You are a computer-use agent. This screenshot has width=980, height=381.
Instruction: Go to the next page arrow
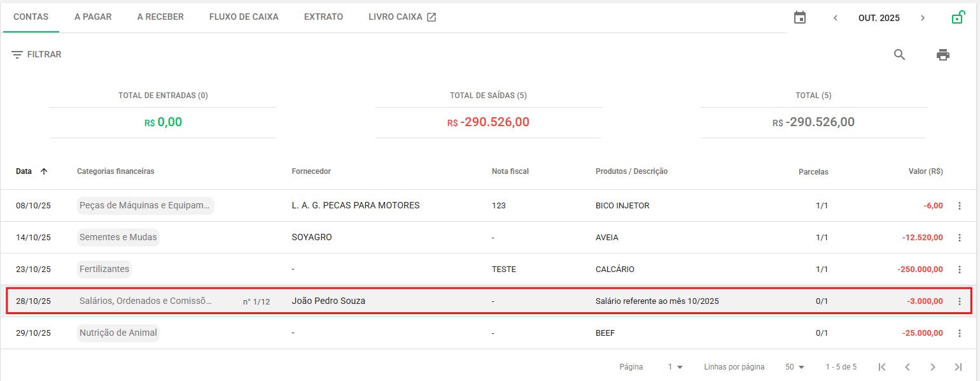click(933, 367)
